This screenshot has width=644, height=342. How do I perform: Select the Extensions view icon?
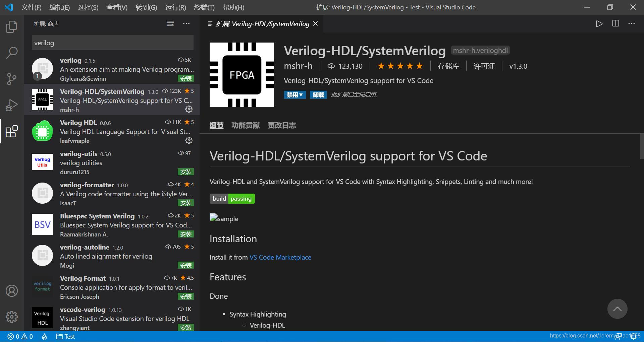click(x=12, y=131)
